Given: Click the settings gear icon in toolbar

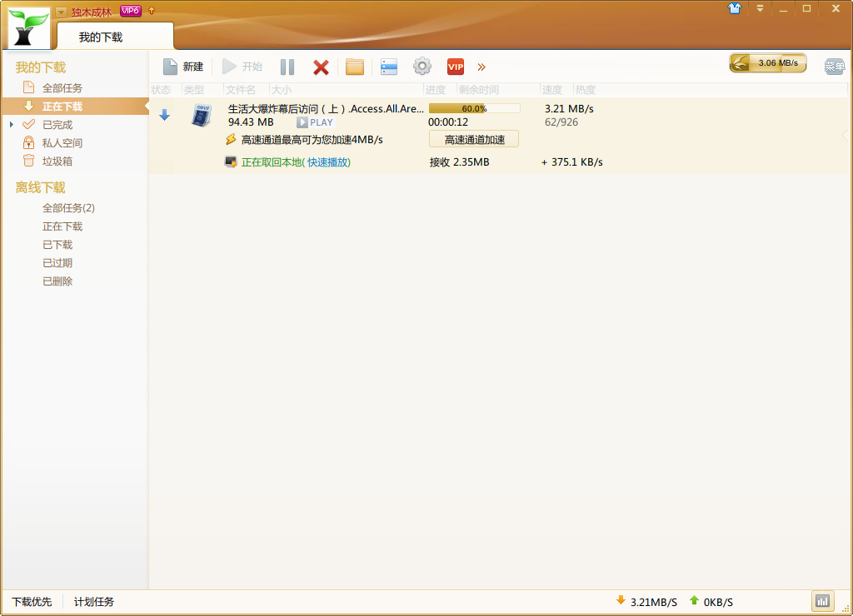Looking at the screenshot, I should pos(422,67).
